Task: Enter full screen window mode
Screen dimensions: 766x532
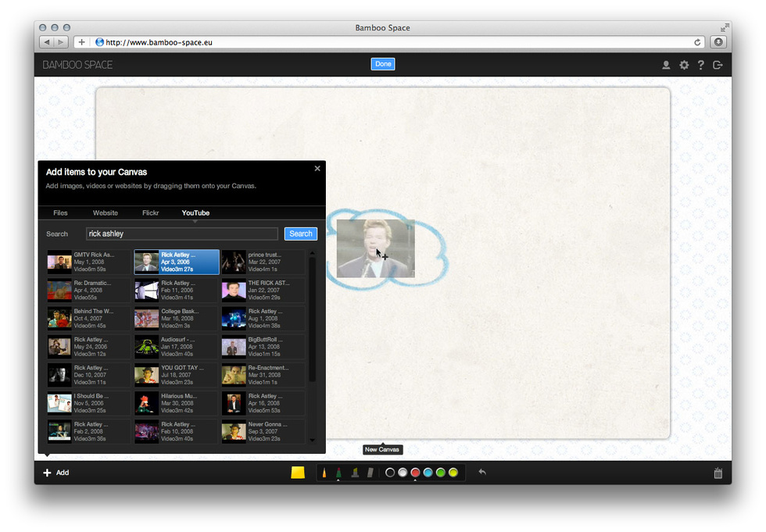Action: tap(725, 28)
